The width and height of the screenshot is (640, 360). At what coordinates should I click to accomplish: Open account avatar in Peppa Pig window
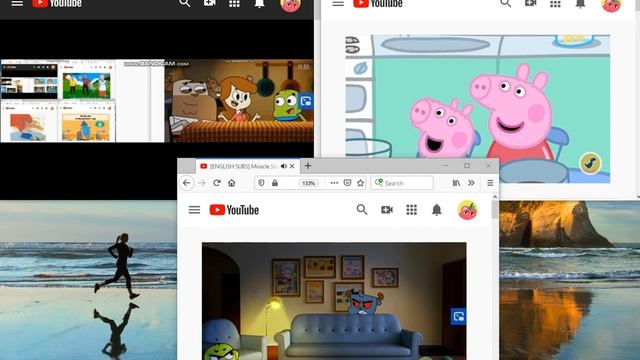(x=611, y=4)
